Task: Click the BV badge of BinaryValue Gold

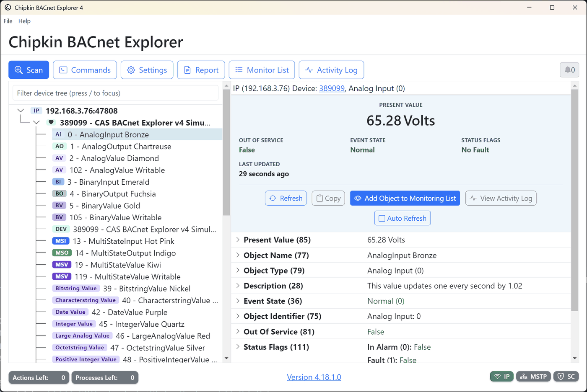Action: (x=59, y=206)
